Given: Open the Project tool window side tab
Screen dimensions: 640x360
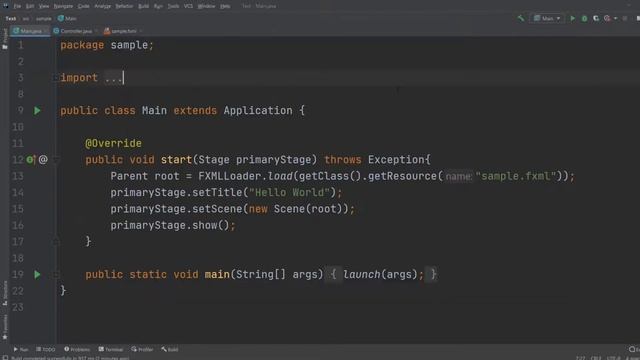Looking at the screenshot, I should (x=5, y=39).
